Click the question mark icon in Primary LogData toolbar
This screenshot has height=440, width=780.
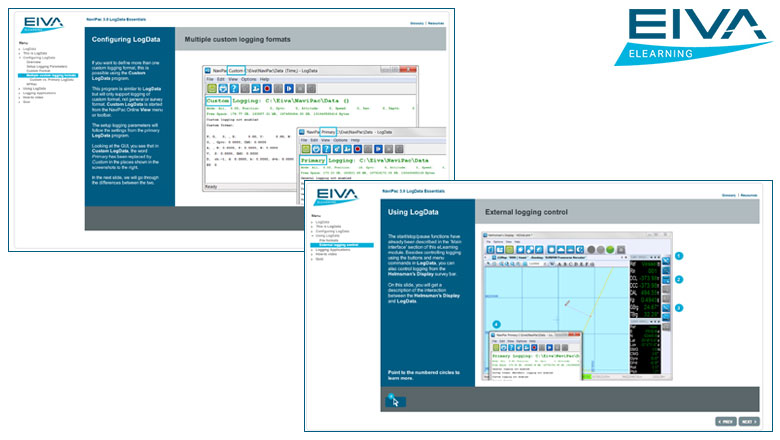click(x=326, y=149)
